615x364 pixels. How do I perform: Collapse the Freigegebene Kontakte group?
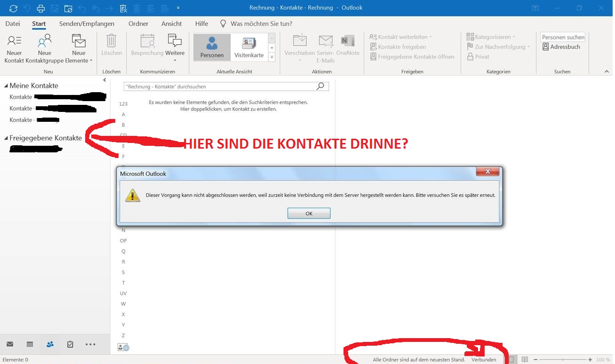pos(6,138)
